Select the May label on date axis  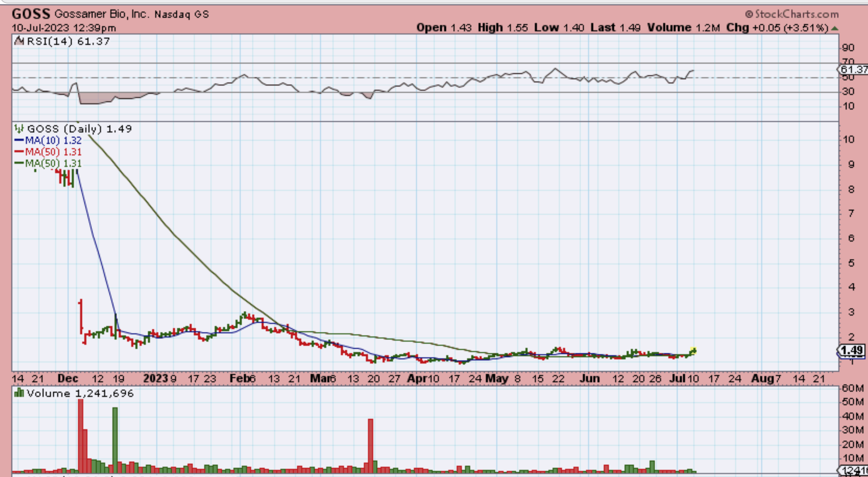[x=496, y=379]
